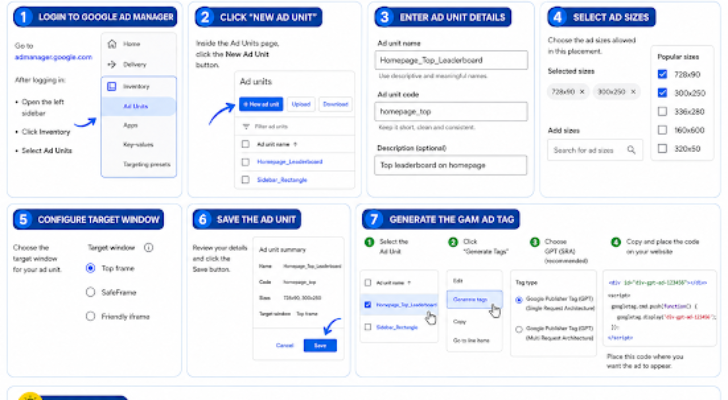Toggle the Ad unit name header checkbox in step 2

click(246, 144)
